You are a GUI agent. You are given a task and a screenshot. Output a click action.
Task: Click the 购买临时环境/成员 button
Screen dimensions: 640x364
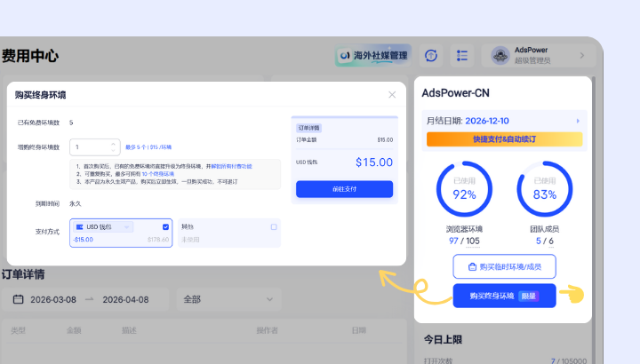505,266
